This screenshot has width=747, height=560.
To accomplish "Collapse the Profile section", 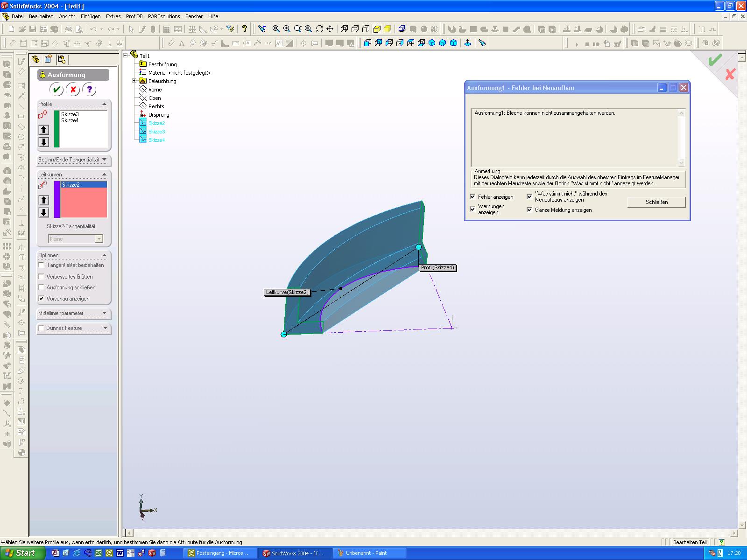I will coord(104,104).
